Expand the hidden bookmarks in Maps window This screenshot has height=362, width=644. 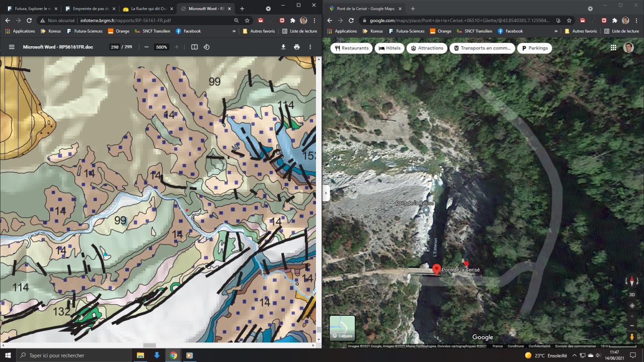tap(556, 31)
